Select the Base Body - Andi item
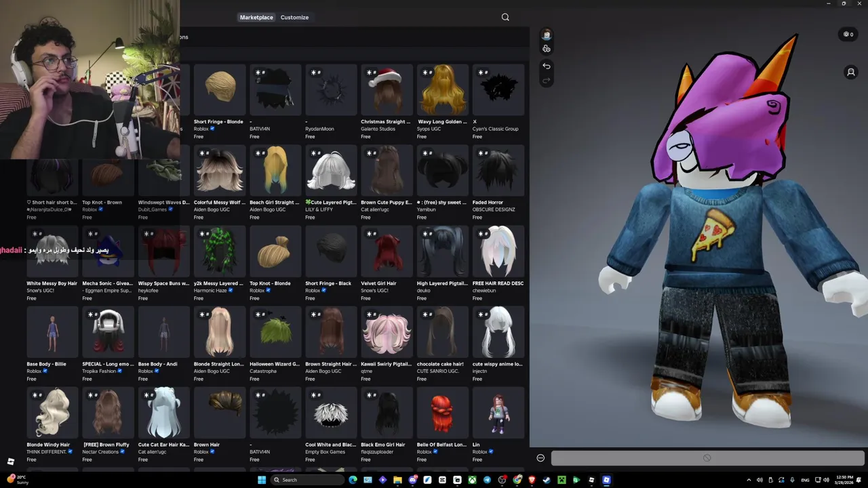Viewport: 868px width, 488px height. 163,332
